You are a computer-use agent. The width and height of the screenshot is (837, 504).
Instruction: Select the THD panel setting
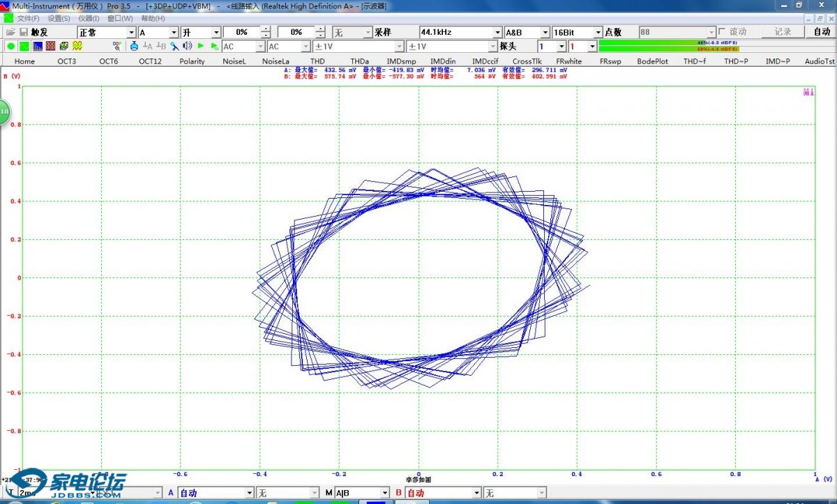[x=317, y=61]
